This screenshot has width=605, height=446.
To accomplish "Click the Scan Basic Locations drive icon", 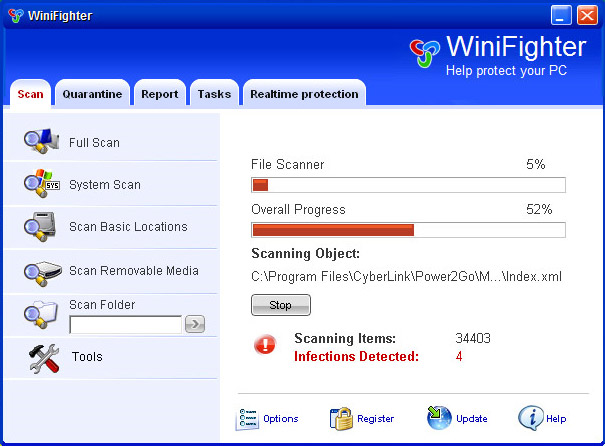I will point(40,226).
